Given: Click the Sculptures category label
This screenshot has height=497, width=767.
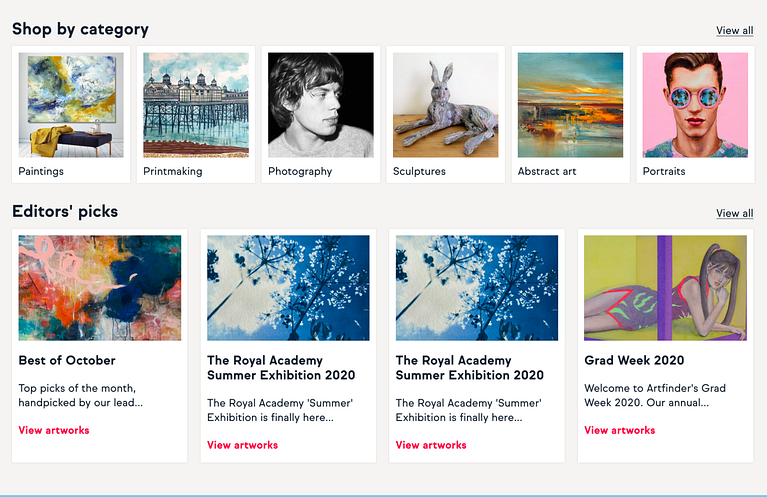Looking at the screenshot, I should (419, 171).
